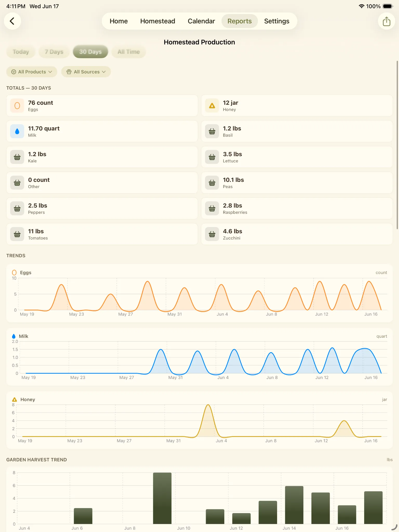This screenshot has width=399, height=532.
Task: Tap the Wi-Fi status icon
Action: pos(361,6)
